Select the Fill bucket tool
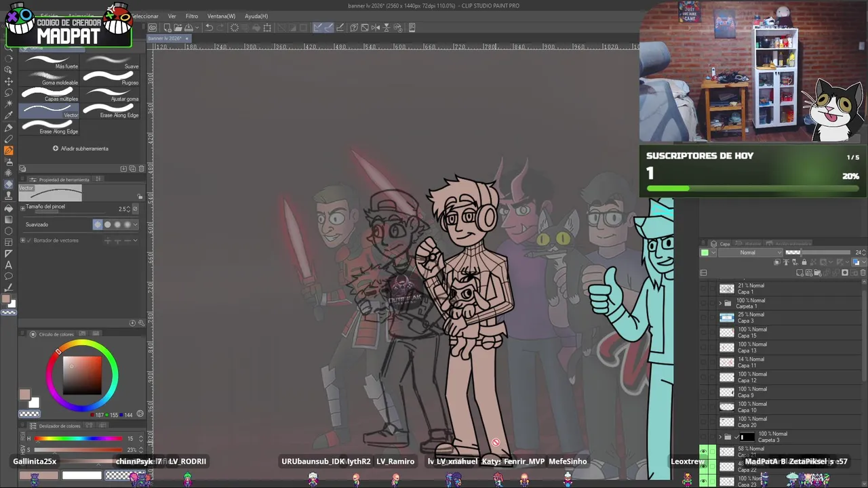The width and height of the screenshot is (868, 488). click(9, 208)
